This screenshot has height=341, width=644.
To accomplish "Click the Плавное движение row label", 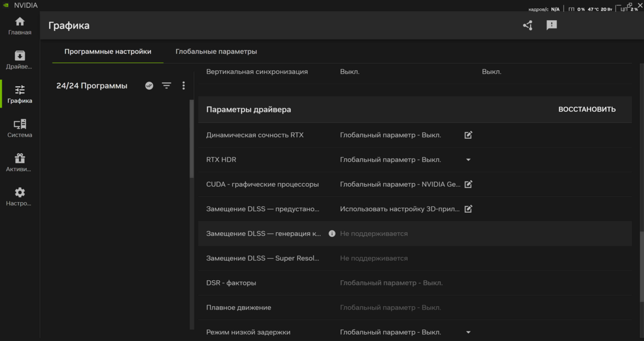I will coord(239,307).
